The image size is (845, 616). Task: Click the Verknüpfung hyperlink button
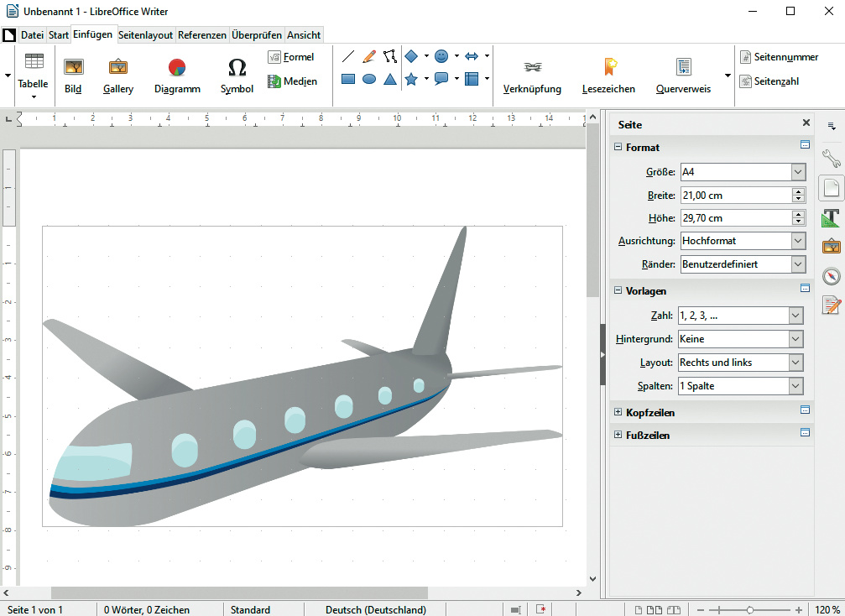532,76
